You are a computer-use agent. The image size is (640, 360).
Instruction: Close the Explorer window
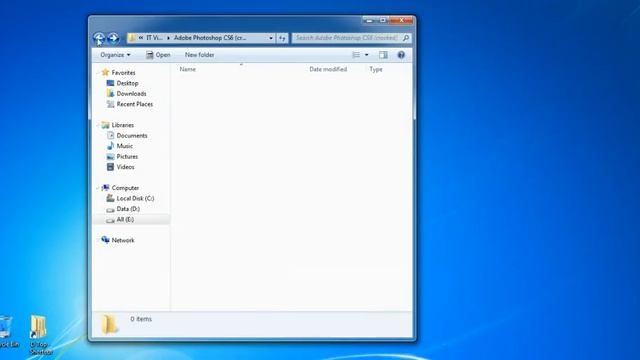(402, 20)
